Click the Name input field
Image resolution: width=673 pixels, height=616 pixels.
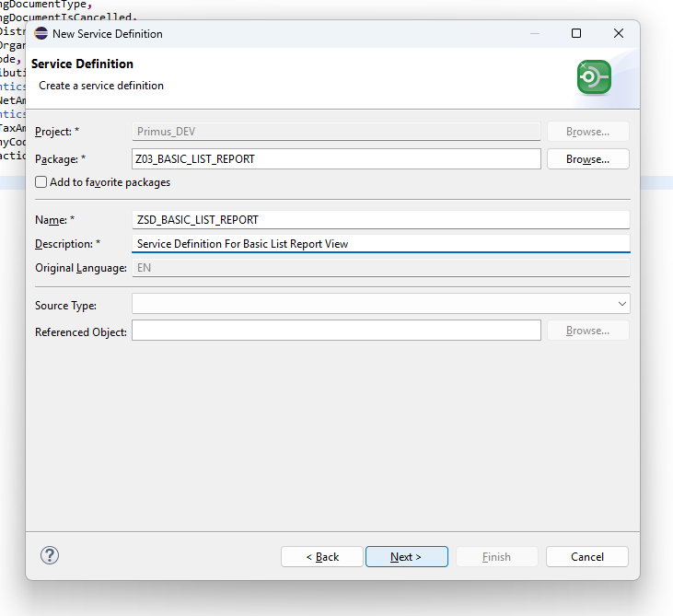(x=381, y=220)
